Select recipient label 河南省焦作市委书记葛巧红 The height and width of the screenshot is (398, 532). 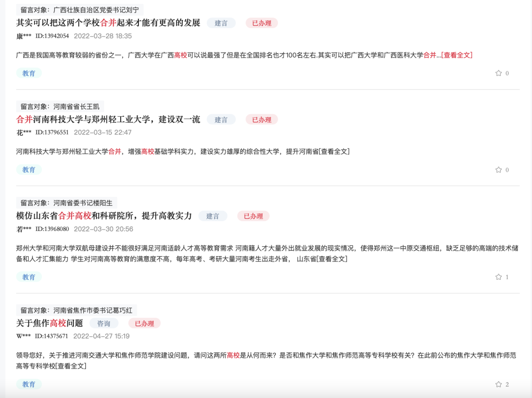click(76, 310)
